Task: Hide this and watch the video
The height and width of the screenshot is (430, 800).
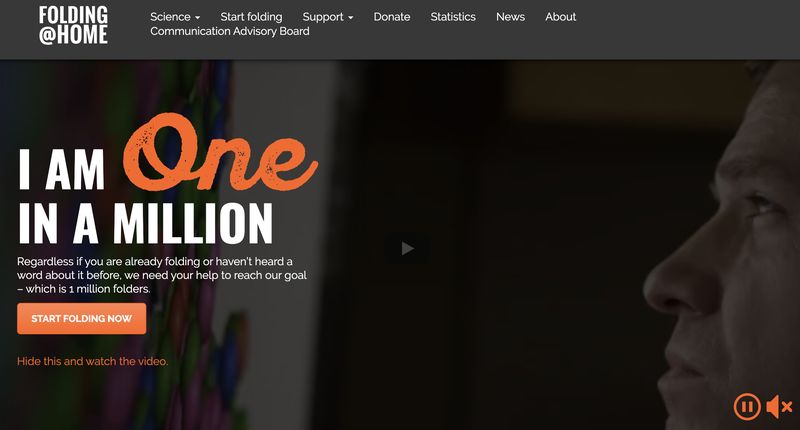Action: click(x=92, y=361)
